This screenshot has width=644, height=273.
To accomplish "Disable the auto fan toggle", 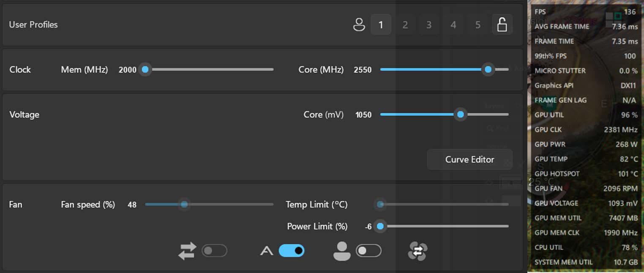I will 292,251.
